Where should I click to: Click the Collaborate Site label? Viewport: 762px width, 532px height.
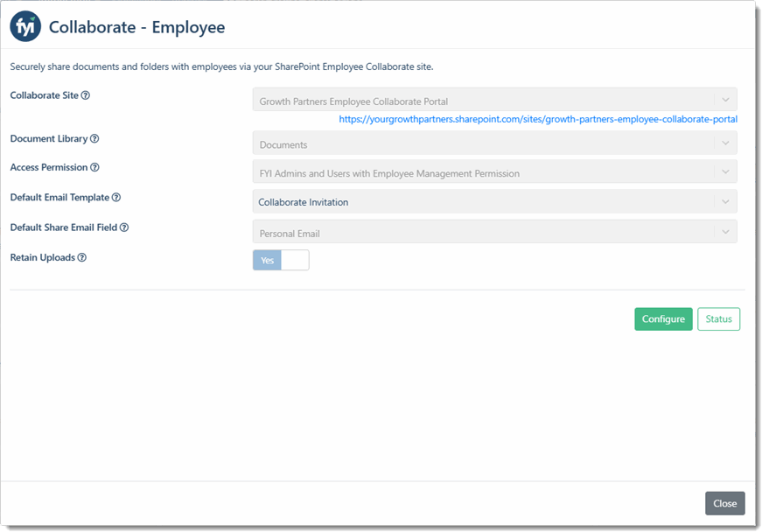coord(45,95)
